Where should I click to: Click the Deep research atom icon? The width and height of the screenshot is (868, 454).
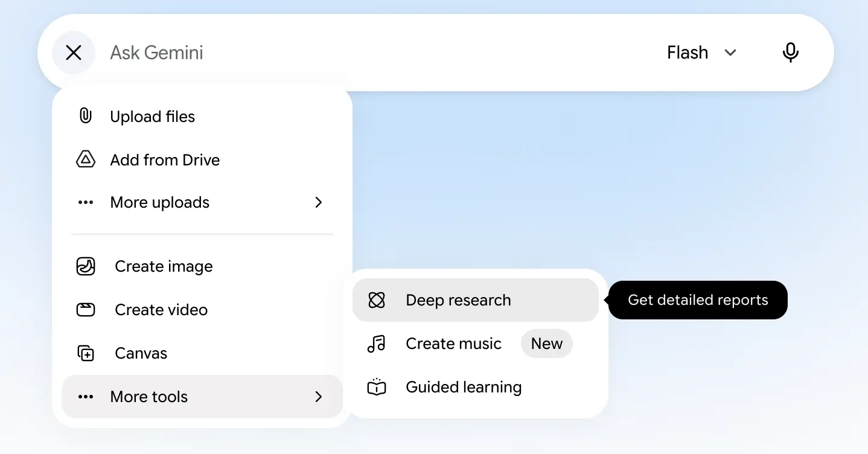(x=377, y=300)
